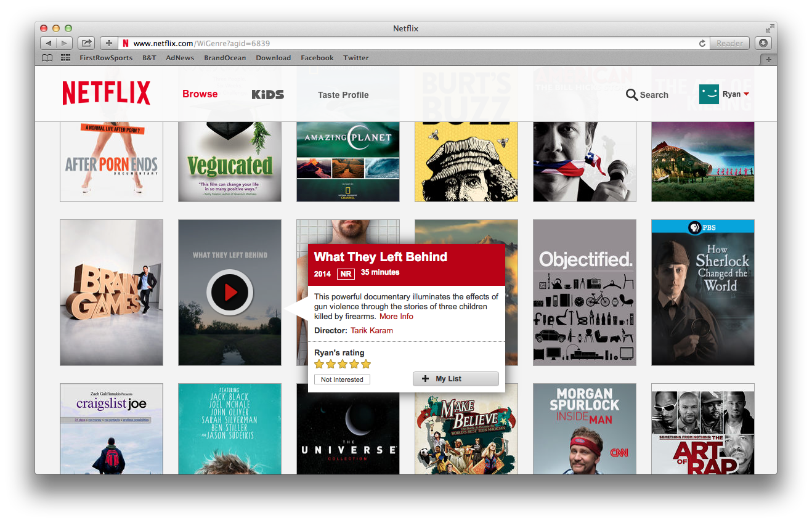Open the flag-gagged comedian poster
The image size is (812, 523).
click(x=585, y=161)
